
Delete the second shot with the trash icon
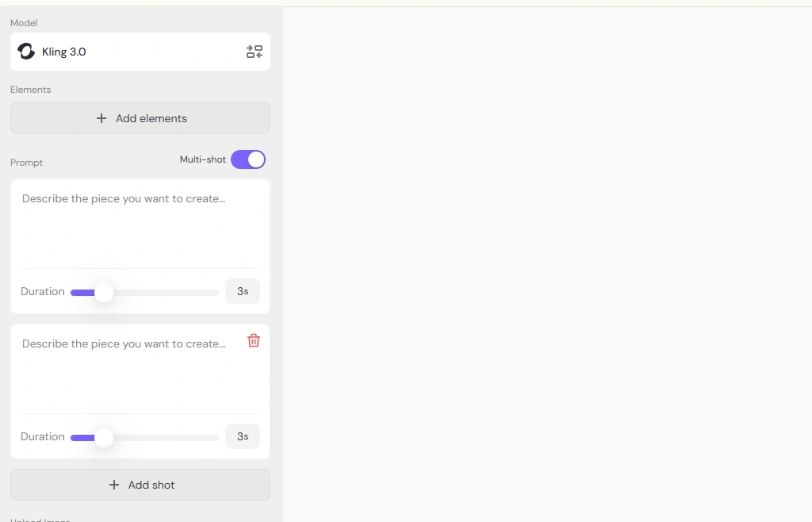click(254, 340)
